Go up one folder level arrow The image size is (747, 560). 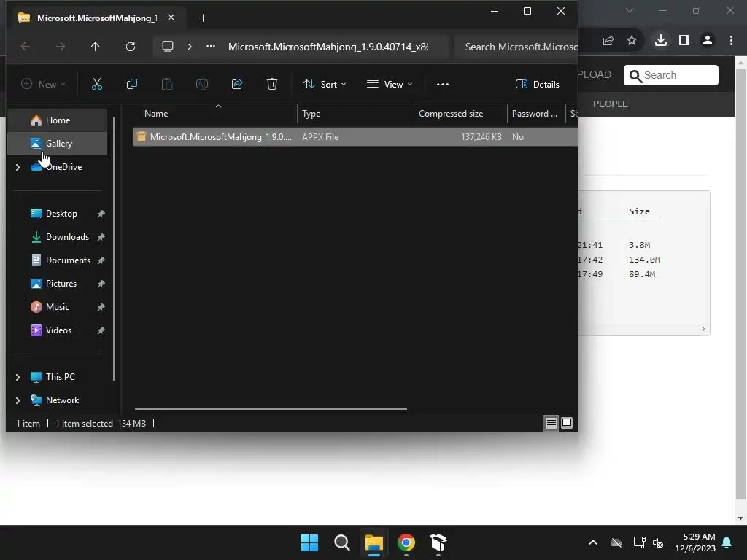tap(96, 47)
